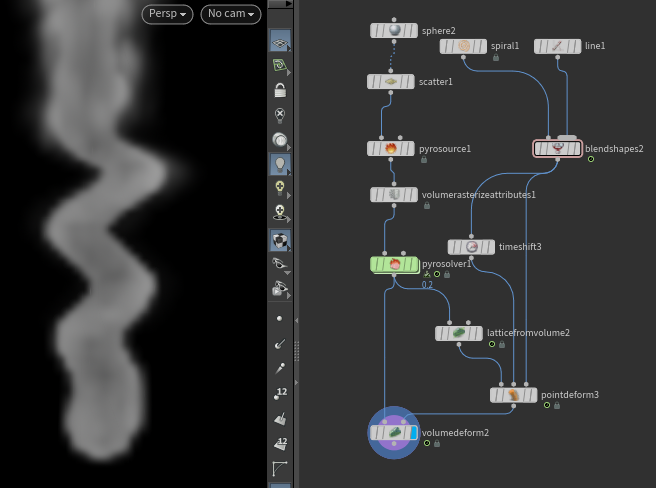Click the line1 node name label
This screenshot has width=656, height=488.
[x=595, y=46]
